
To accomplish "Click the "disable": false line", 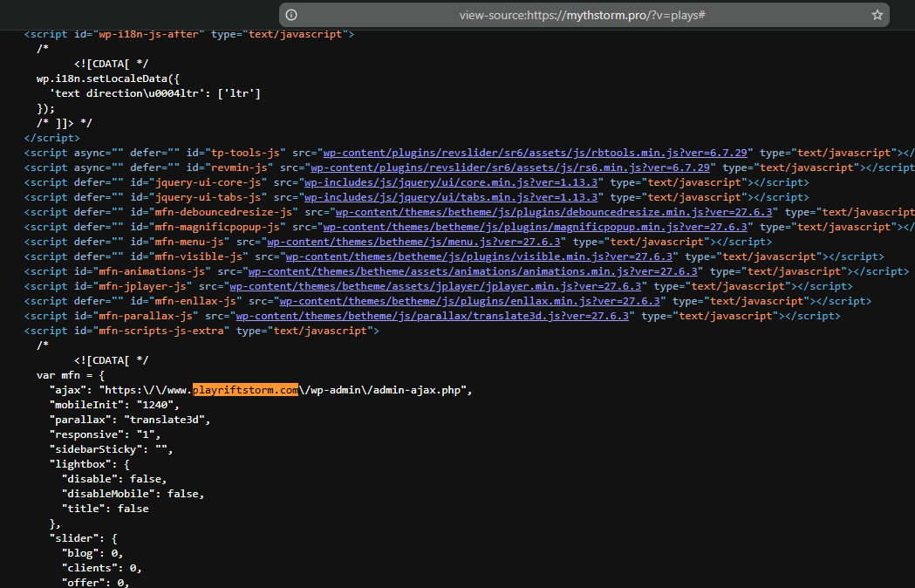I will point(114,479).
